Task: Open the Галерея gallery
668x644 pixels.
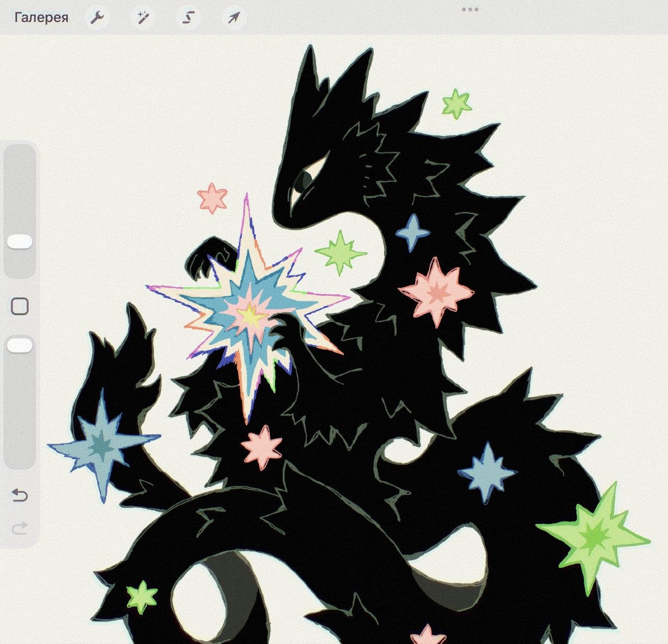Action: pyautogui.click(x=41, y=18)
